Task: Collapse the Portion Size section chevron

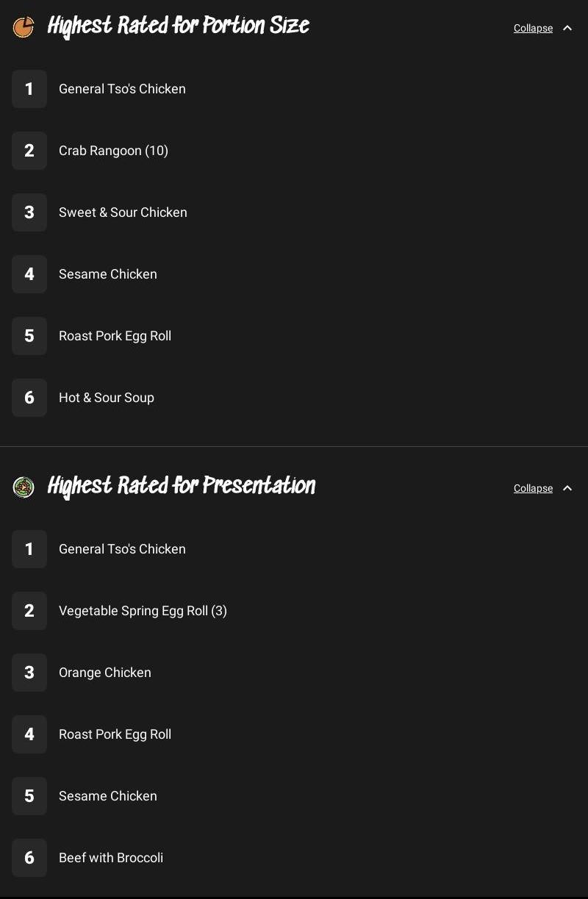Action: click(x=567, y=28)
